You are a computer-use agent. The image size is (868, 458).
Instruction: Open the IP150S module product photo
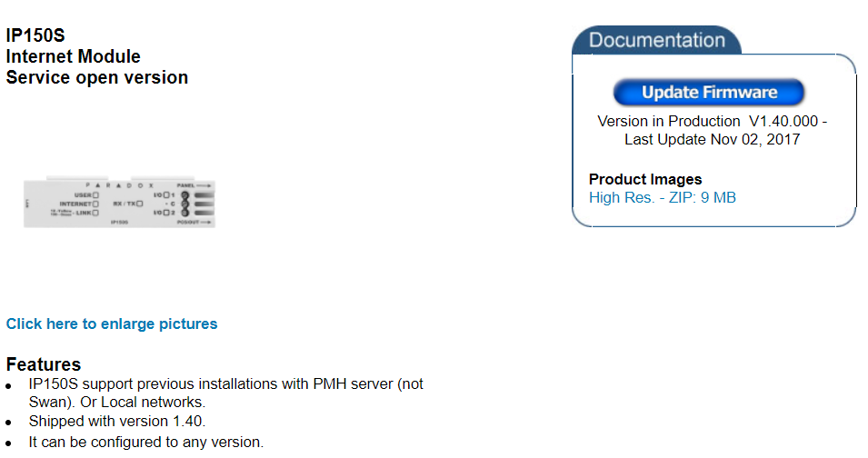[x=119, y=202]
